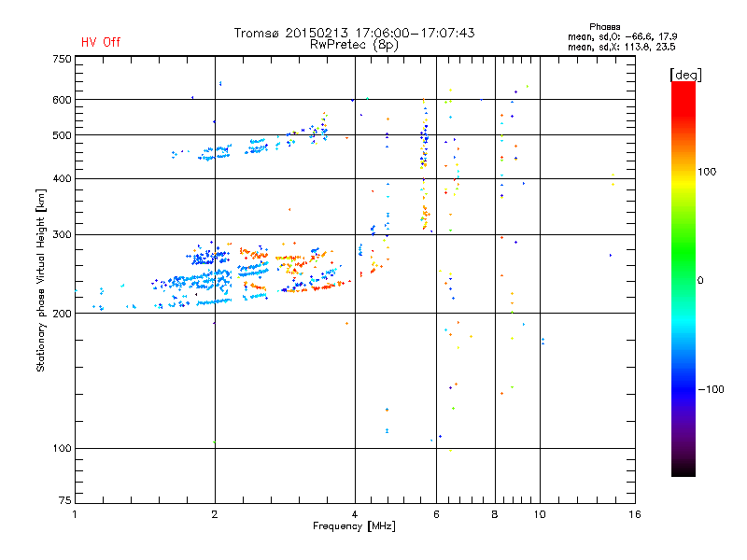This screenshot has height=560, width=747.
Task: Click the rainbow phase colorbar
Action: pos(684,278)
